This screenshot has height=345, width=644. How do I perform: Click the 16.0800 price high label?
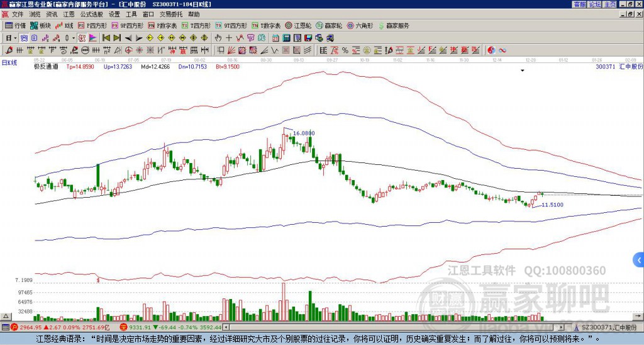pyautogui.click(x=304, y=133)
